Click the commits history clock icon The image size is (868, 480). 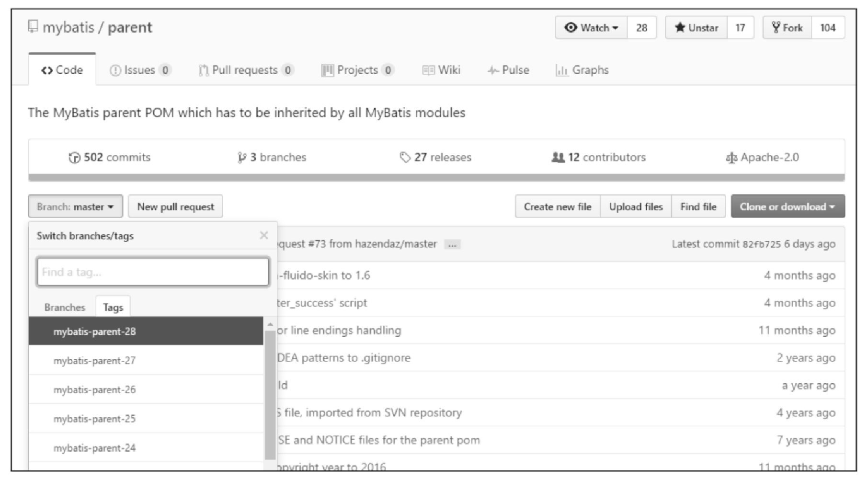click(74, 158)
